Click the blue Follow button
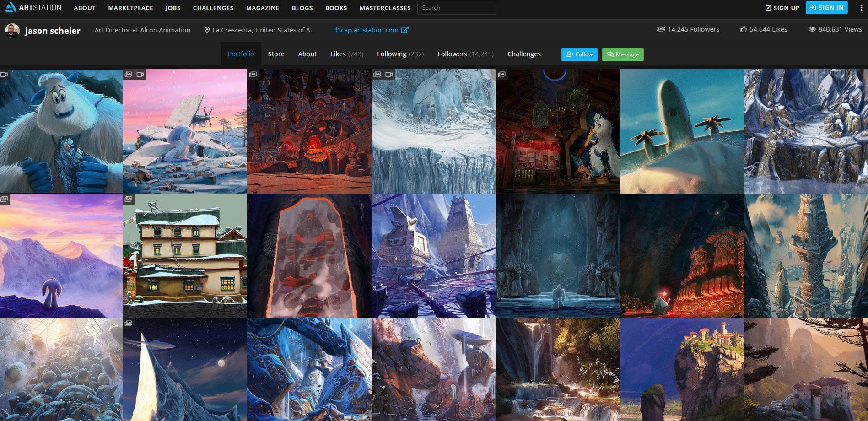The image size is (868, 421). coord(579,54)
